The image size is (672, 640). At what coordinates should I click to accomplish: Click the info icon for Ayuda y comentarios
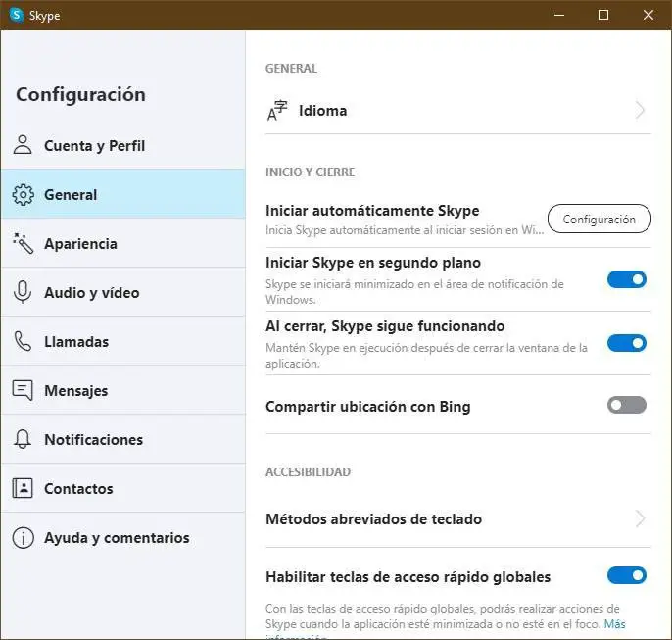tap(23, 537)
